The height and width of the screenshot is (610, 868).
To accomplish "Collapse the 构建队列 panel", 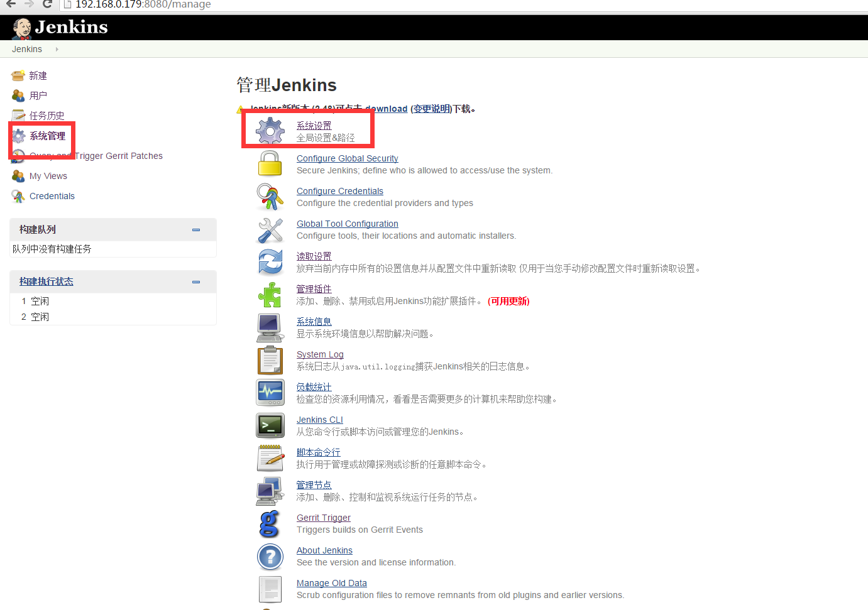I will click(196, 230).
